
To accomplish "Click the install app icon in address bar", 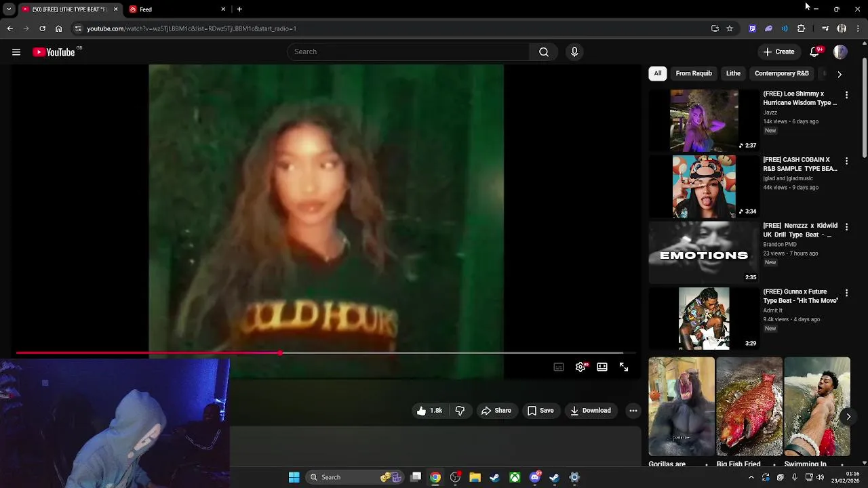I will [x=715, y=28].
